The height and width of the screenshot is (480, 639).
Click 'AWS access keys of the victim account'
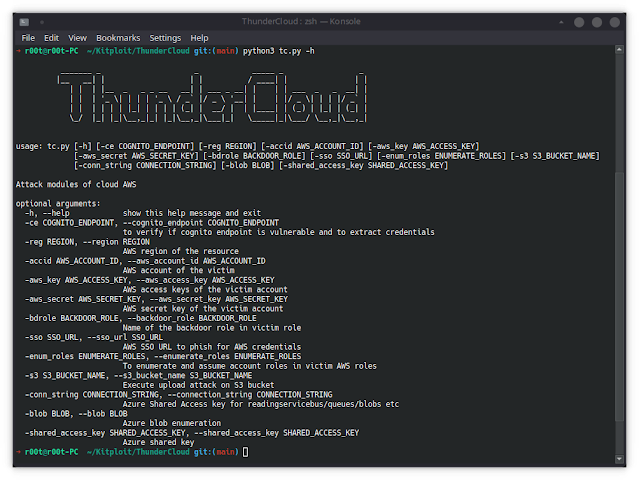tap(205, 290)
